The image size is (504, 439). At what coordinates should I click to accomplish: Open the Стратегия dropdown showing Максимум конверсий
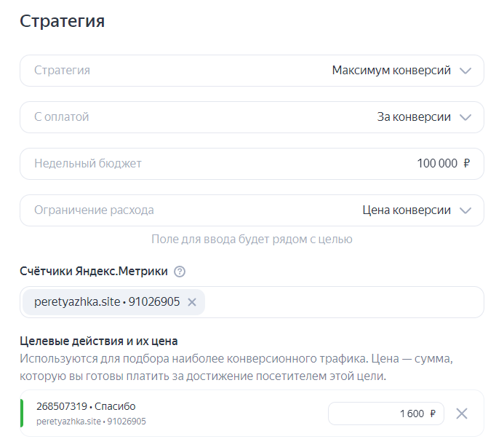point(252,71)
